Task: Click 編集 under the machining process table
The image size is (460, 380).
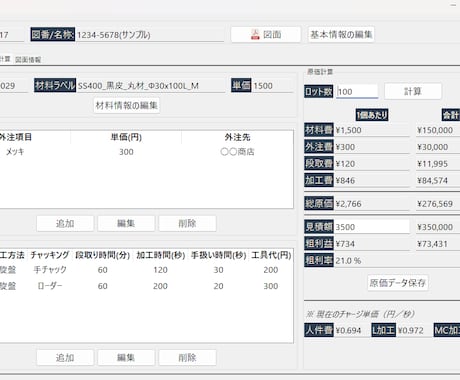Action: [126, 358]
